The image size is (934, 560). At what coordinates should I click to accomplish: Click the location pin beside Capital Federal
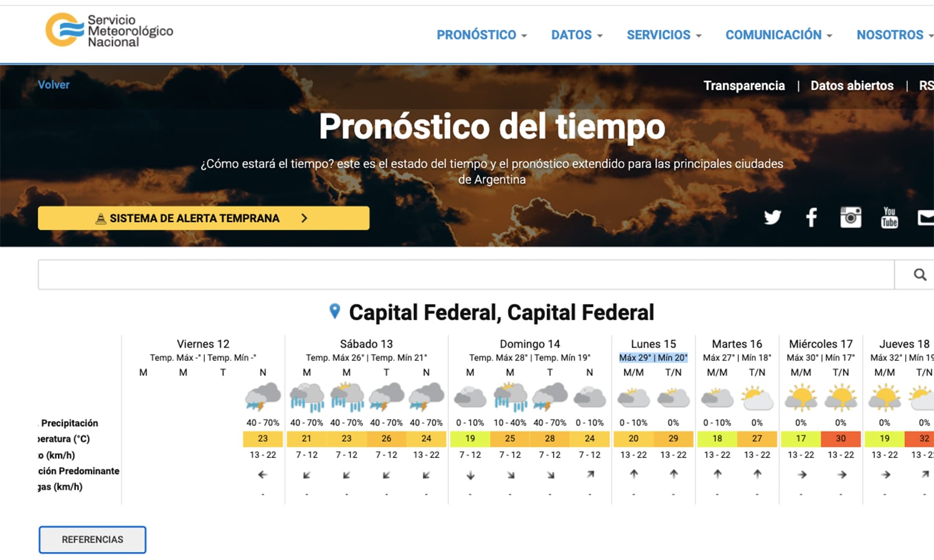[334, 311]
